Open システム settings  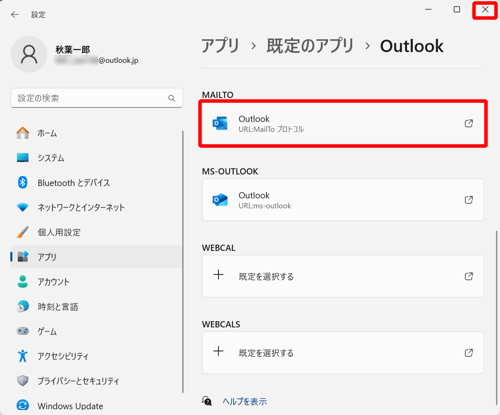[96, 158]
